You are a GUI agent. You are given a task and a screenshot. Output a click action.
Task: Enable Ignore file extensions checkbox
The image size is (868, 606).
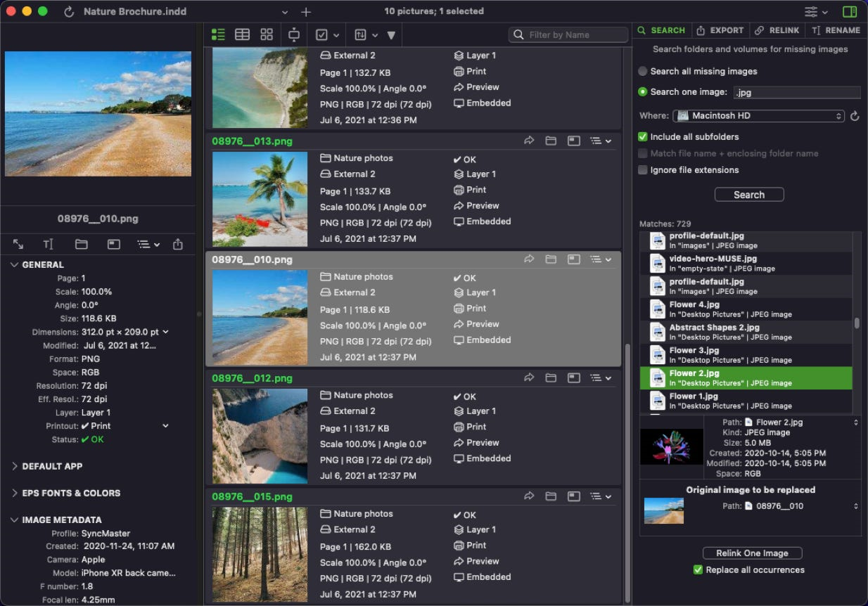point(643,170)
